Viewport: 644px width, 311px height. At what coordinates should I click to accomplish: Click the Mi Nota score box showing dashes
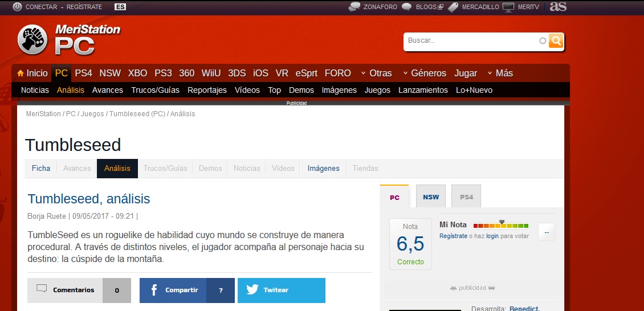(x=546, y=232)
